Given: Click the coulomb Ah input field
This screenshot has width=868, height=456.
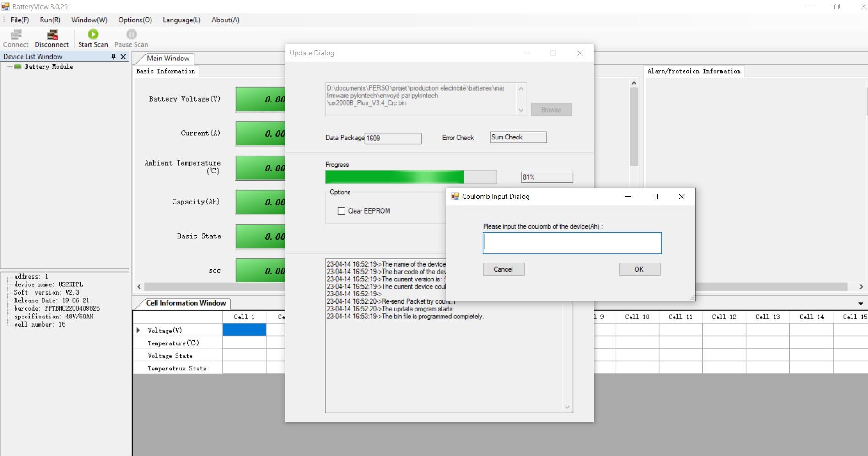Looking at the screenshot, I should (572, 243).
